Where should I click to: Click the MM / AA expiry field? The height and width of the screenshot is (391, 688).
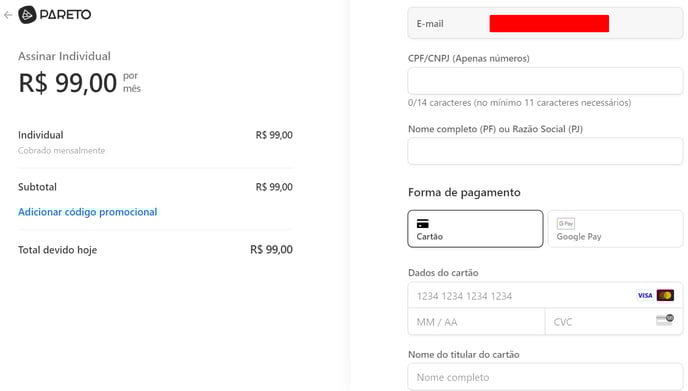tap(476, 322)
